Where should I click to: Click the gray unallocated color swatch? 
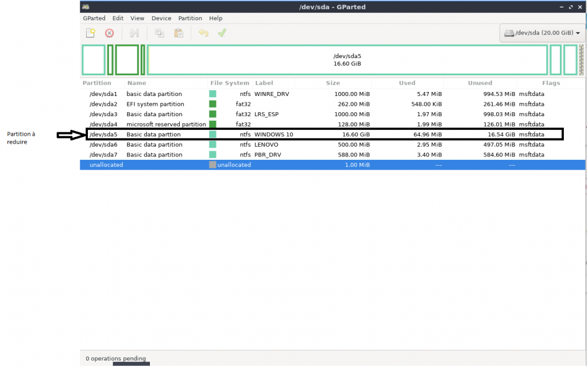pos(212,165)
